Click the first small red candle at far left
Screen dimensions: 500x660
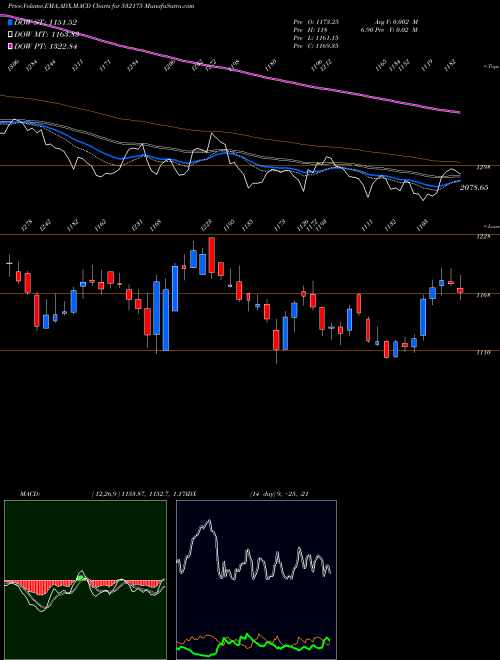tap(10, 263)
